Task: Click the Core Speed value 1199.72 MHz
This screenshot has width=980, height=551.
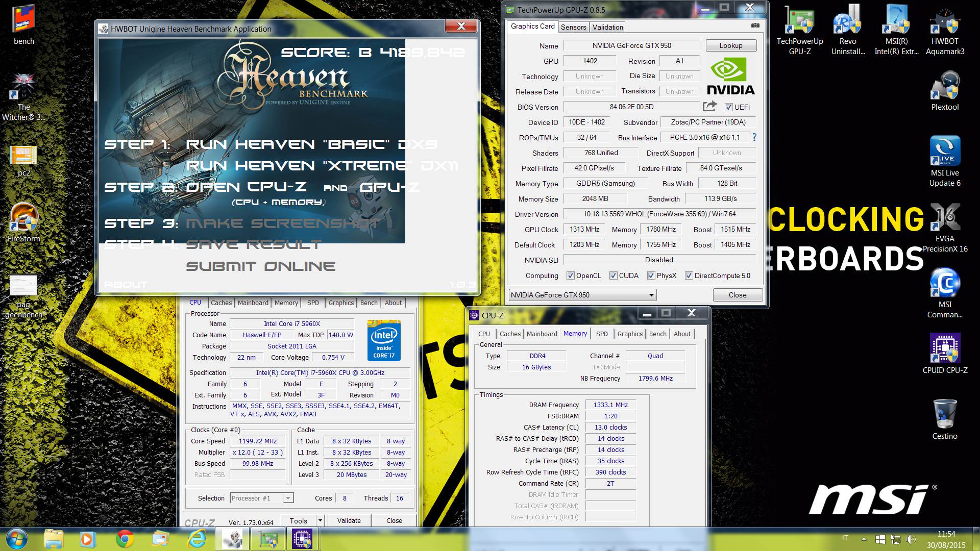Action: [x=258, y=441]
